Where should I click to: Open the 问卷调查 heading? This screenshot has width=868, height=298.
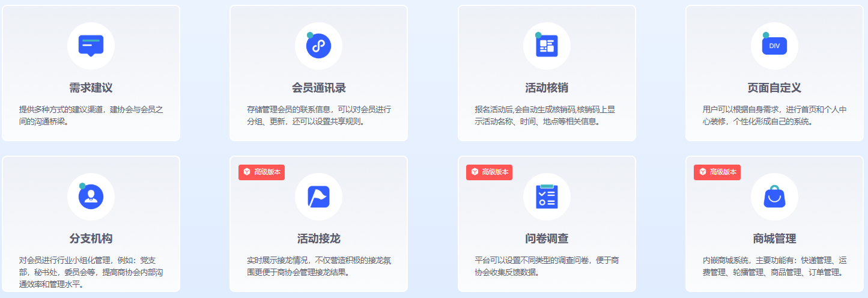click(547, 239)
